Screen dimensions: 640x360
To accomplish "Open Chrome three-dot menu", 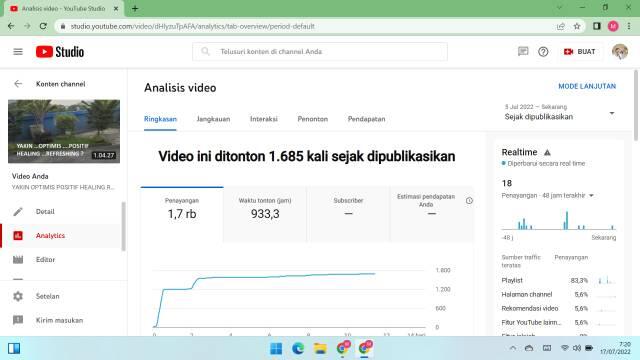I will coord(629,26).
